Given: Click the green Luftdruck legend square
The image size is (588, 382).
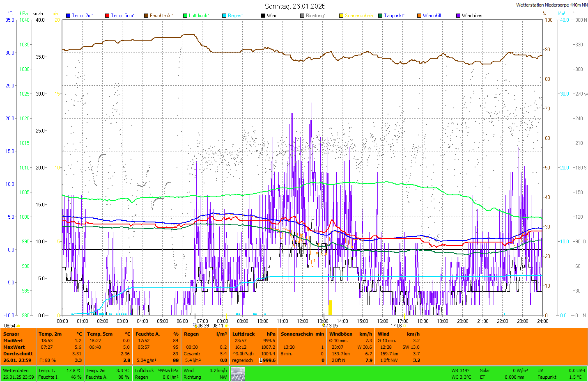Looking at the screenshot, I should pyautogui.click(x=185, y=16).
